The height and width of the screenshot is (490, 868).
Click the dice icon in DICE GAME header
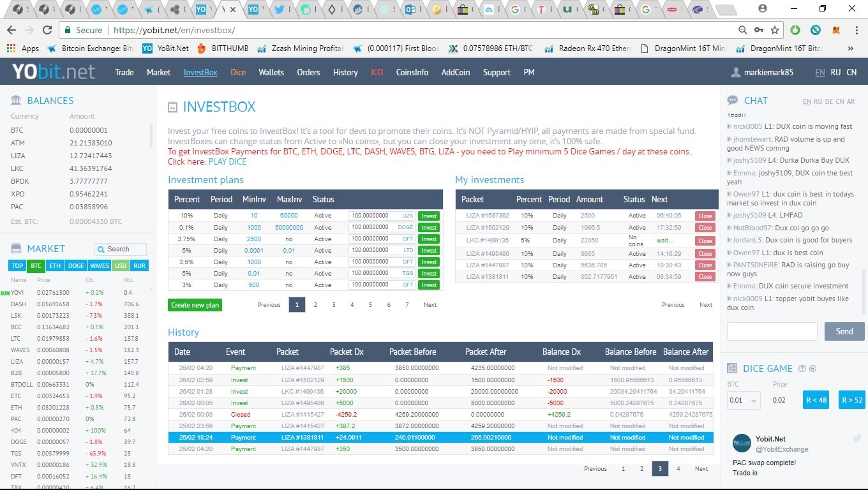click(x=733, y=369)
